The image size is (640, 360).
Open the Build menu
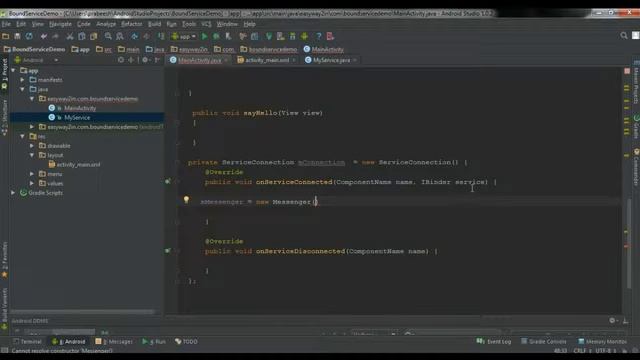tap(154, 24)
